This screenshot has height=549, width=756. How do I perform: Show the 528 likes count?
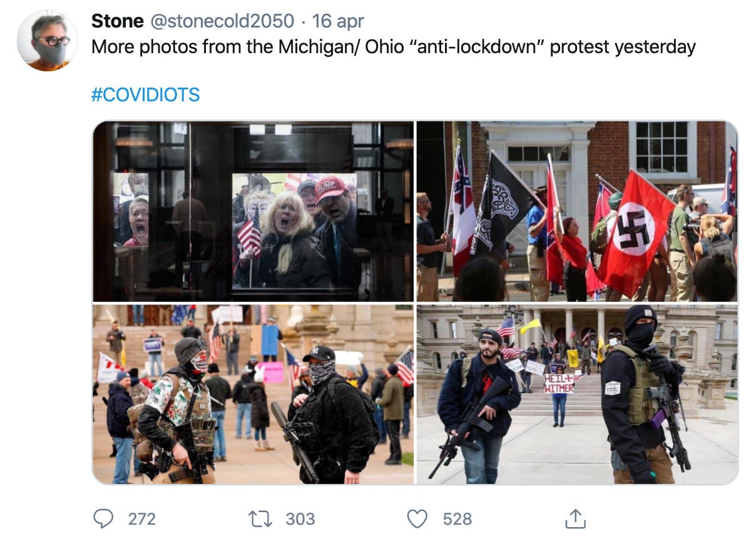click(457, 519)
